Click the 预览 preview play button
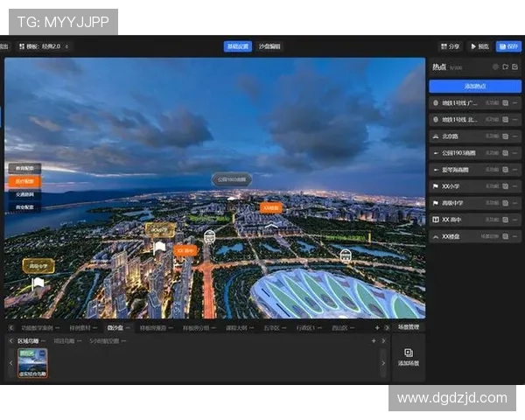Image resolution: width=525 pixels, height=420 pixels. click(x=479, y=46)
